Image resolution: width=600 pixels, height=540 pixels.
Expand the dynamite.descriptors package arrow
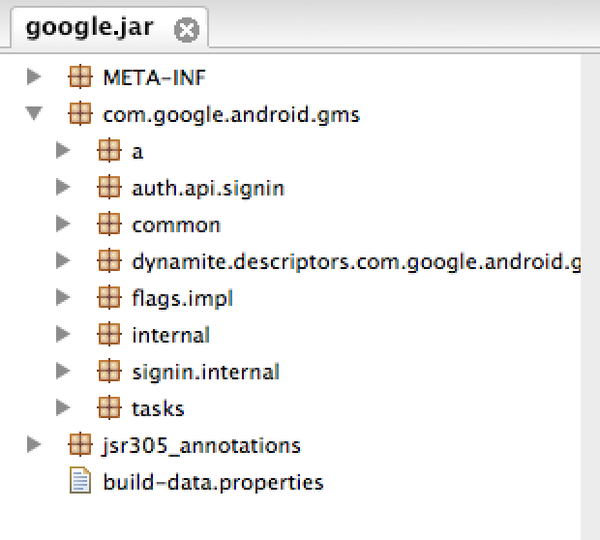[x=63, y=261]
